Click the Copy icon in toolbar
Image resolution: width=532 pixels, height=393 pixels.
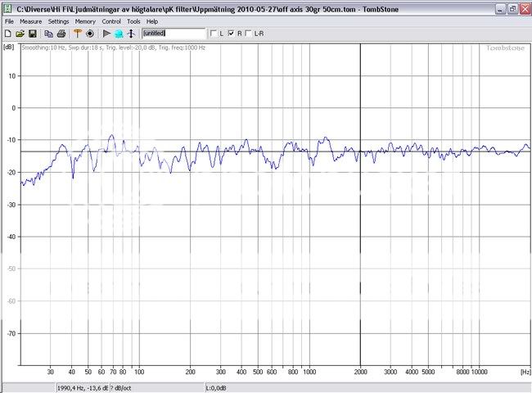(x=49, y=34)
